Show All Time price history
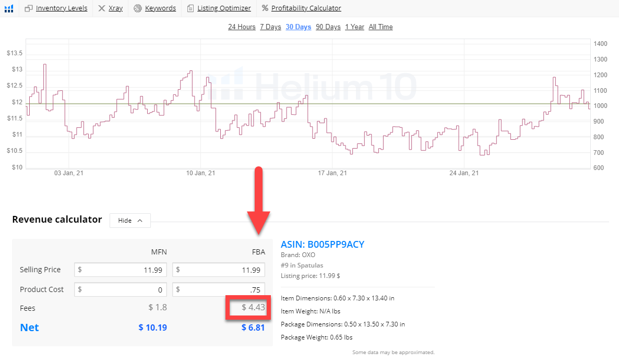This screenshot has width=619, height=364. click(380, 27)
